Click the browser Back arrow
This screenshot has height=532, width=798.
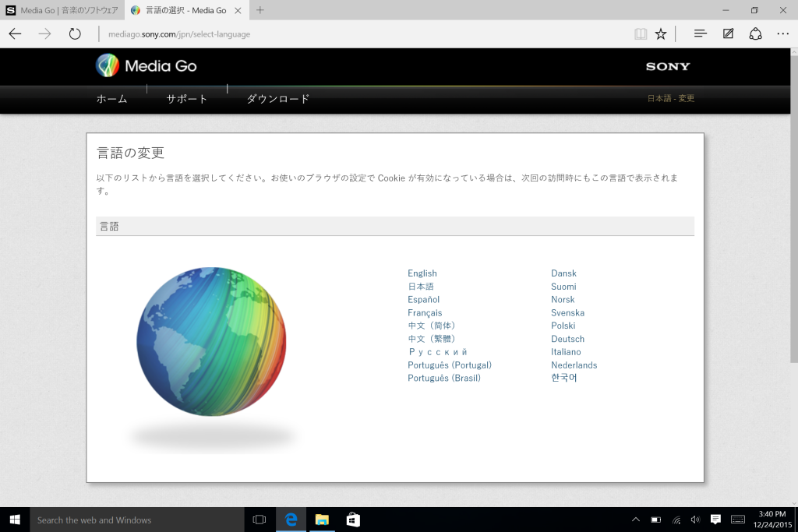16,34
